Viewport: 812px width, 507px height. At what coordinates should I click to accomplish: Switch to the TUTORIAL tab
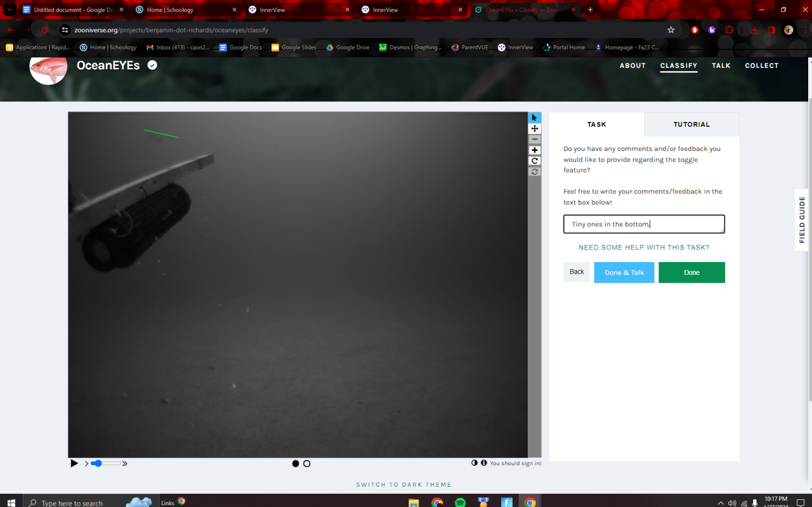pos(691,124)
